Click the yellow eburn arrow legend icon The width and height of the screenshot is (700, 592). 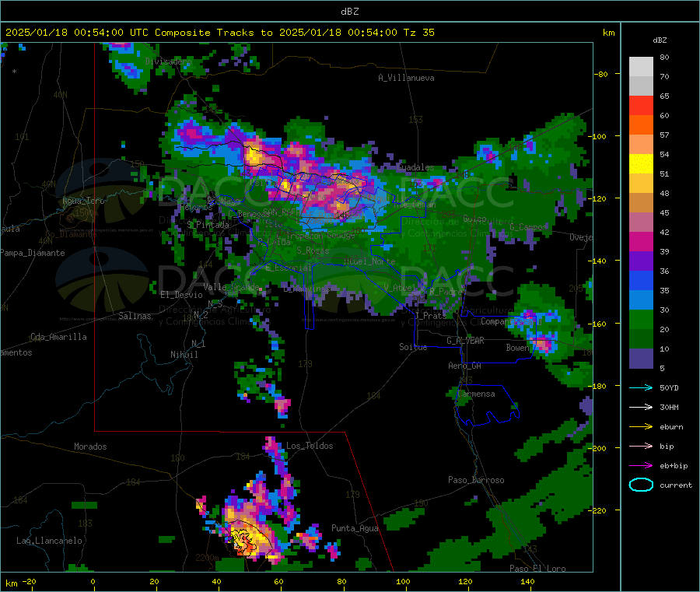641,427
